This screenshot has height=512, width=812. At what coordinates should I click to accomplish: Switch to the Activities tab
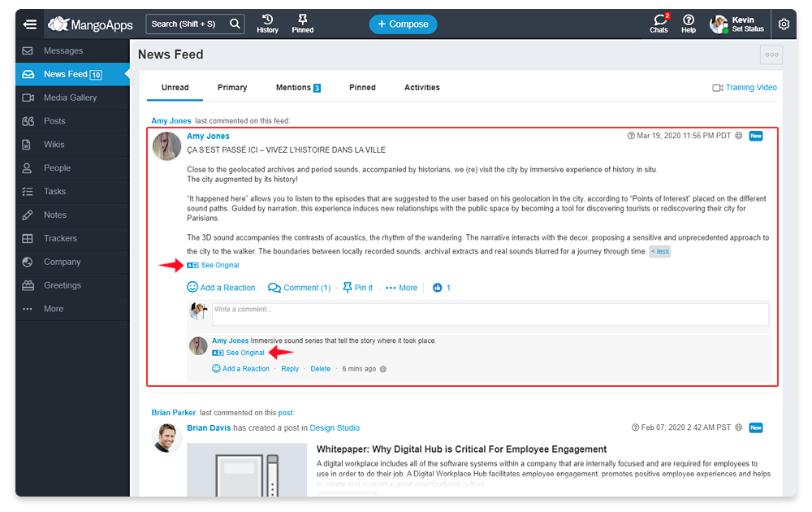tap(421, 87)
